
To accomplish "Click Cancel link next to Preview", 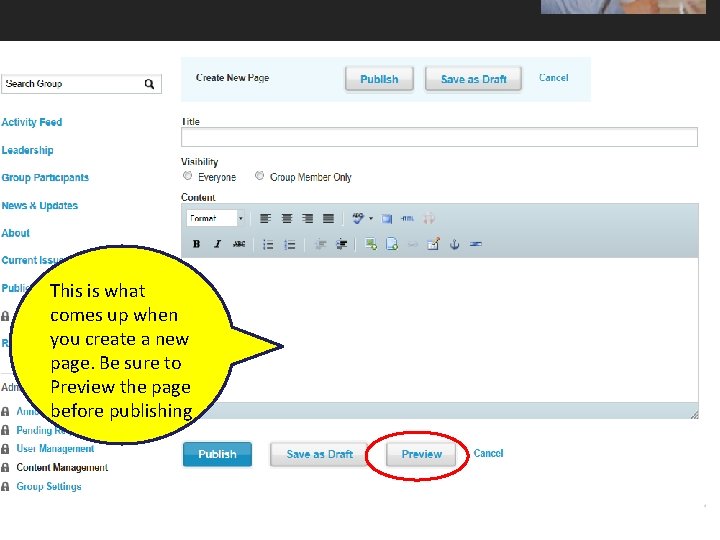I will coord(488,453).
